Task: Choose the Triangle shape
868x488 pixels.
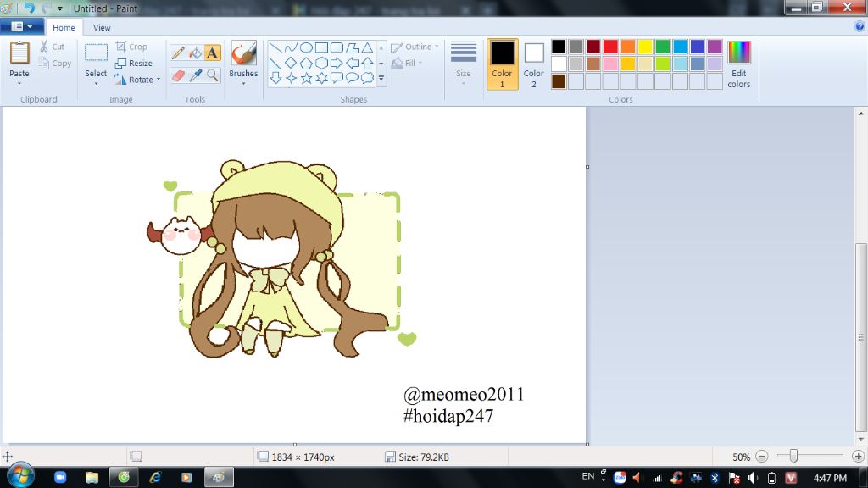Action: tap(367, 48)
